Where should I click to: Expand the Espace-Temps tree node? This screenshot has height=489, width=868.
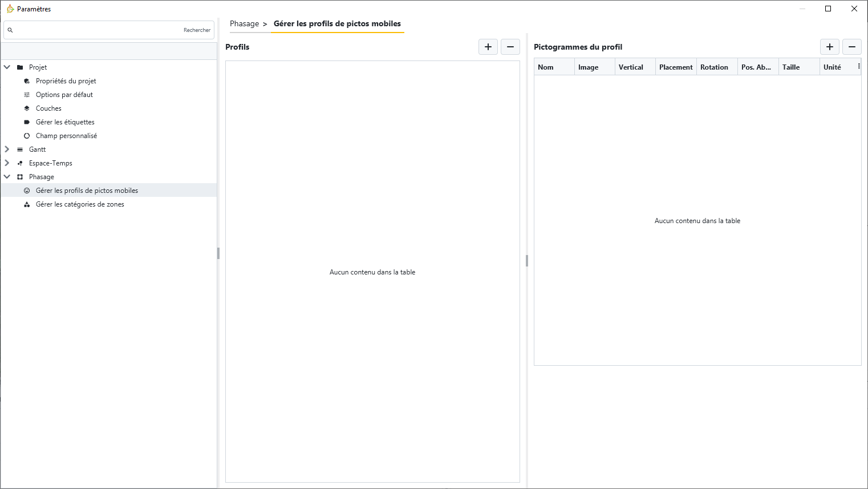(x=7, y=163)
